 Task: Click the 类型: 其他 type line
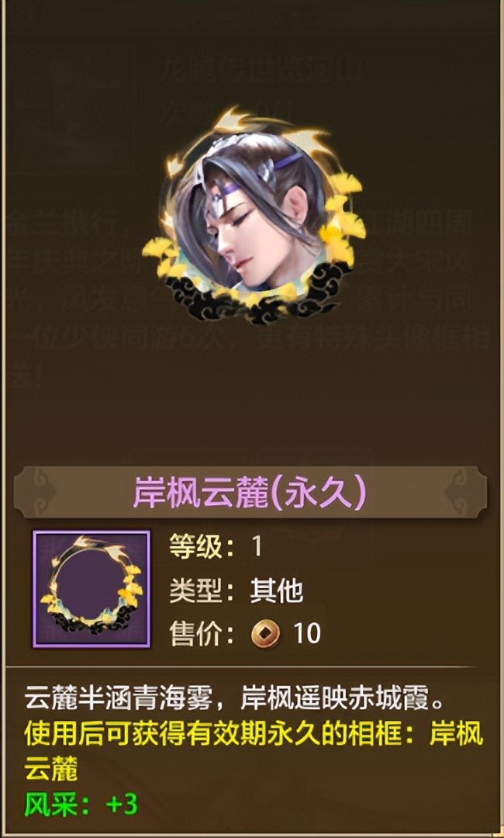(236, 590)
